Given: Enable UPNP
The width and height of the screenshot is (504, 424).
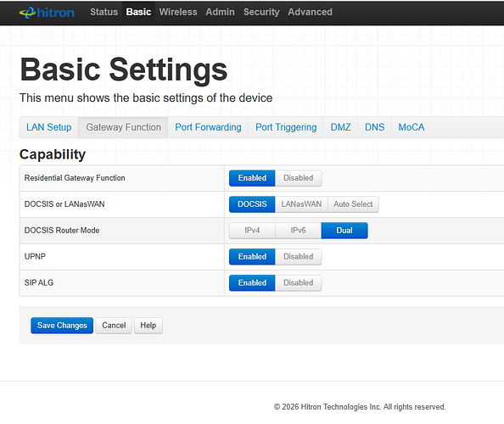Looking at the screenshot, I should tap(252, 257).
